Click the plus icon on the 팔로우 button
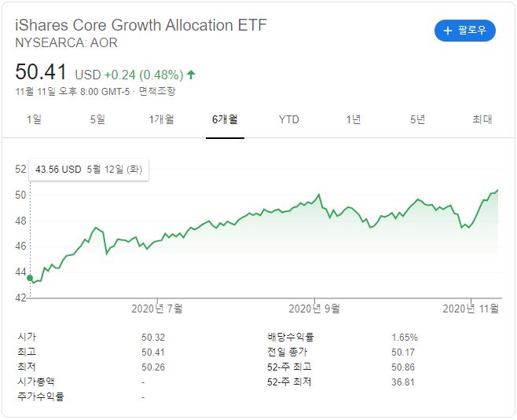This screenshot has width=517, height=420. (x=448, y=31)
